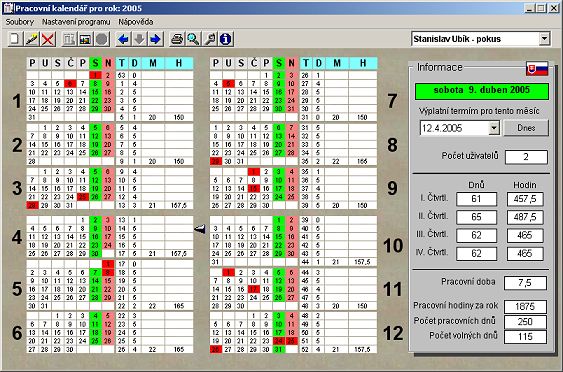
Task: Click the flag icon in the Informace panel
Action: point(537,68)
